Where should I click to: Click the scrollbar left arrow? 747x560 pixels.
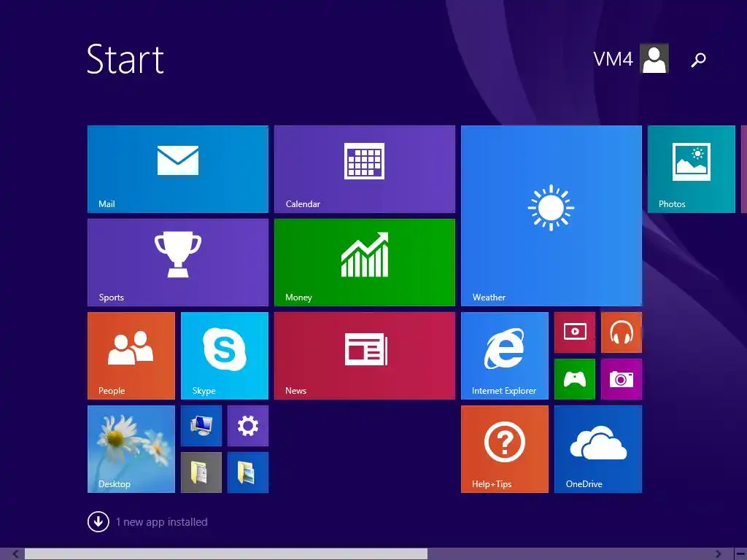[15, 554]
